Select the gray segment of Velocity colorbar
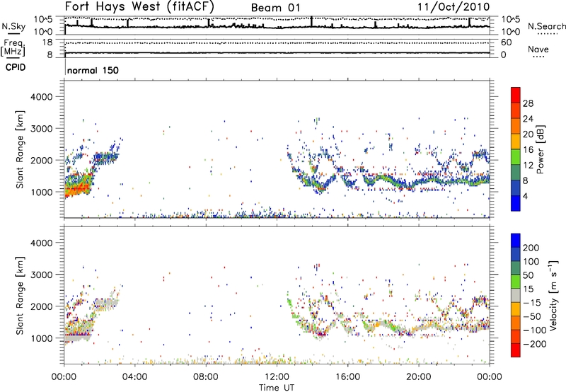The height and width of the screenshot is (392, 566). pos(516,295)
